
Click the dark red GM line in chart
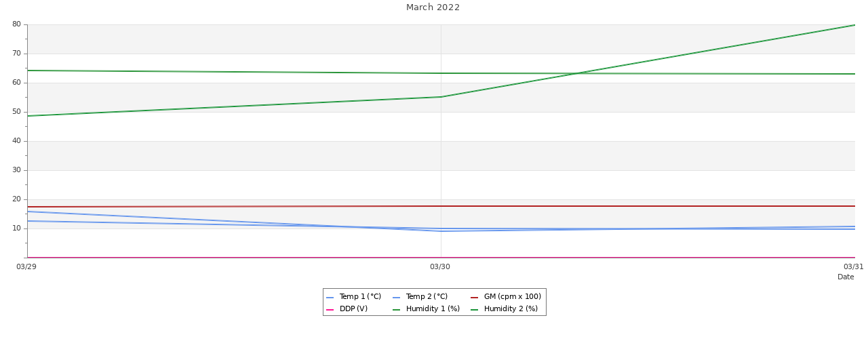(610, 206)
